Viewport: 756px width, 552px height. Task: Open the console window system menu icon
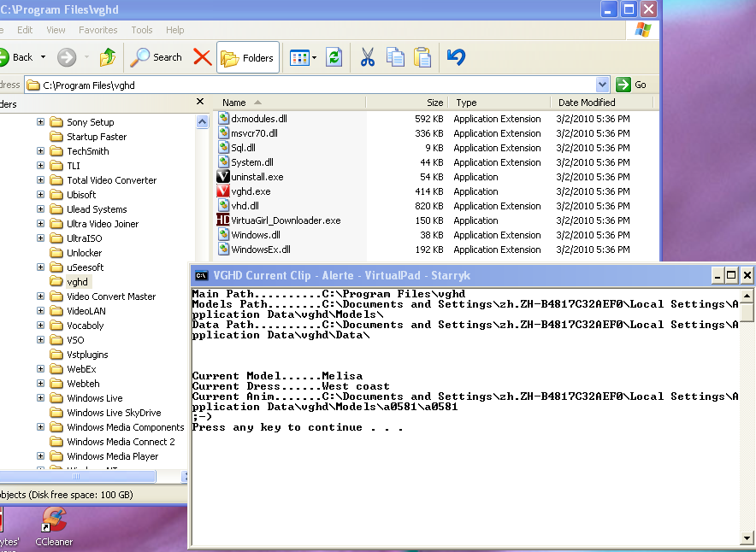coord(201,275)
